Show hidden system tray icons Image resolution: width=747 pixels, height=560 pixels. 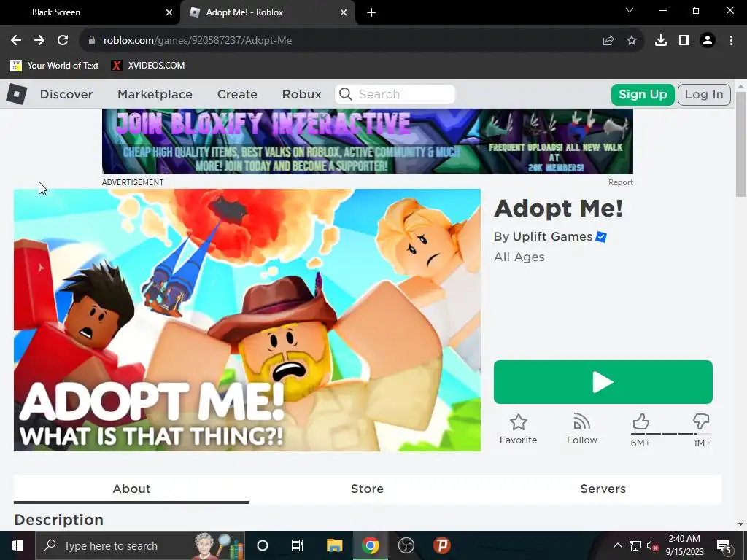click(617, 545)
